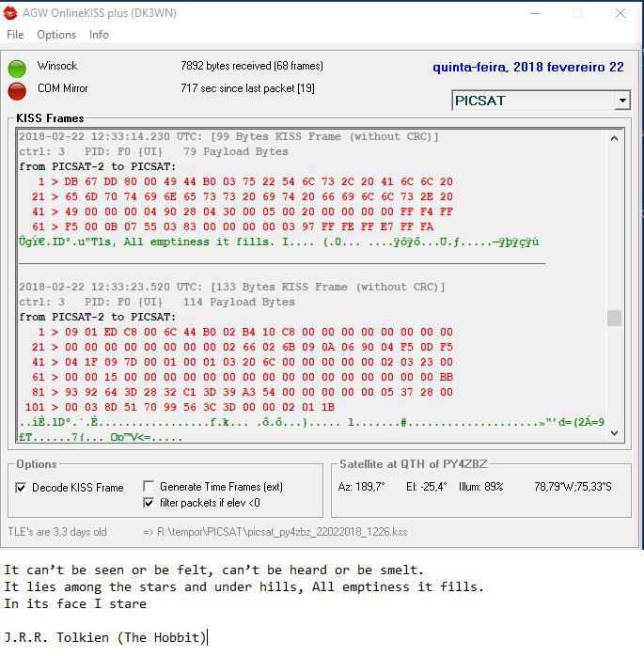Screen dimensions: 644x656
Task: Click hex row starting '04 1F 09 7D'
Action: click(243, 363)
